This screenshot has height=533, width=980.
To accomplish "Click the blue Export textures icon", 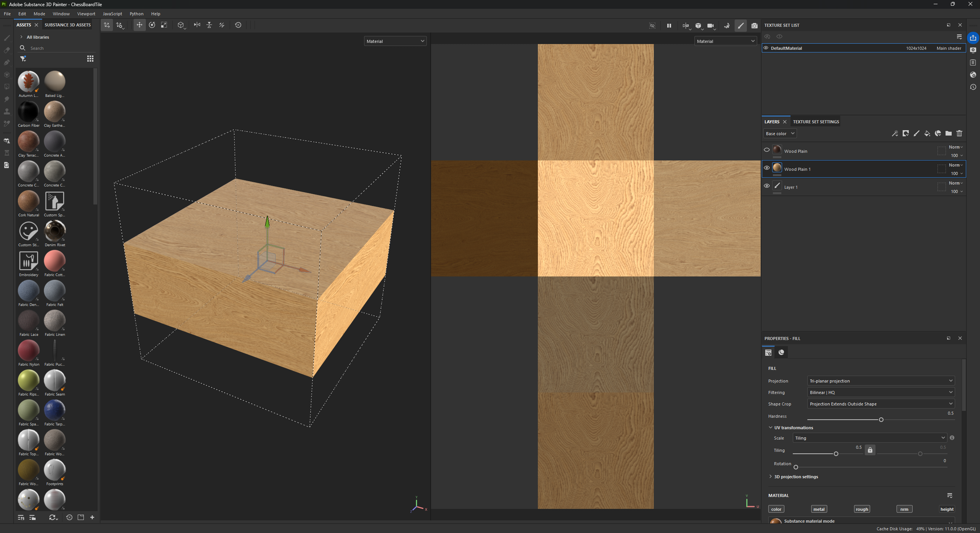I will (x=973, y=38).
